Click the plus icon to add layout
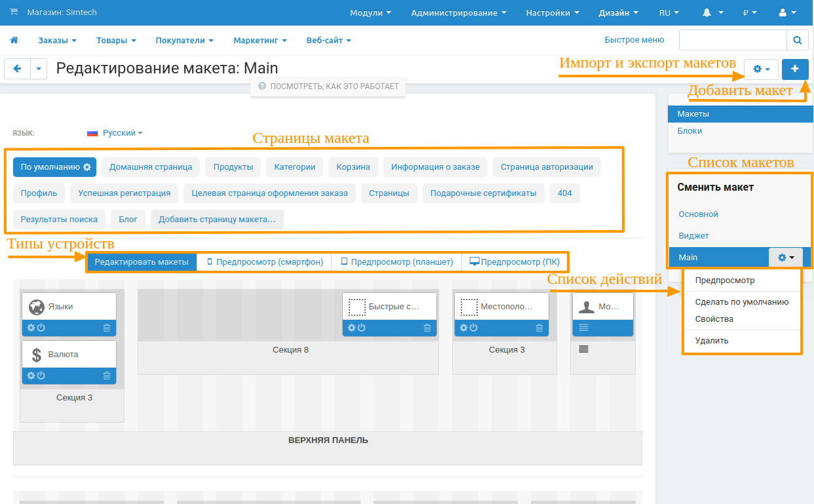Image resolution: width=814 pixels, height=504 pixels. pyautogui.click(x=795, y=69)
